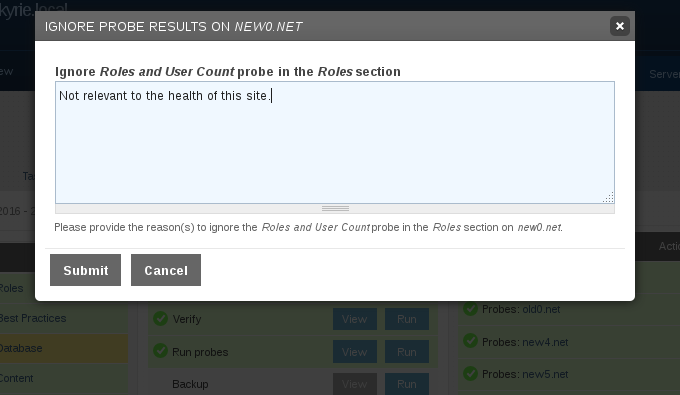Click the Cancel button
This screenshot has height=395, width=680.
click(166, 270)
